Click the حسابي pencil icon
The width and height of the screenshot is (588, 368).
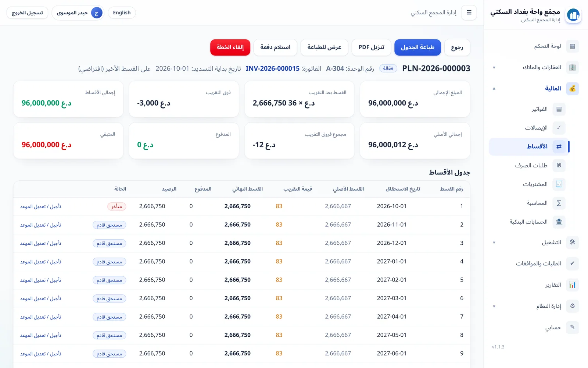coord(572,327)
